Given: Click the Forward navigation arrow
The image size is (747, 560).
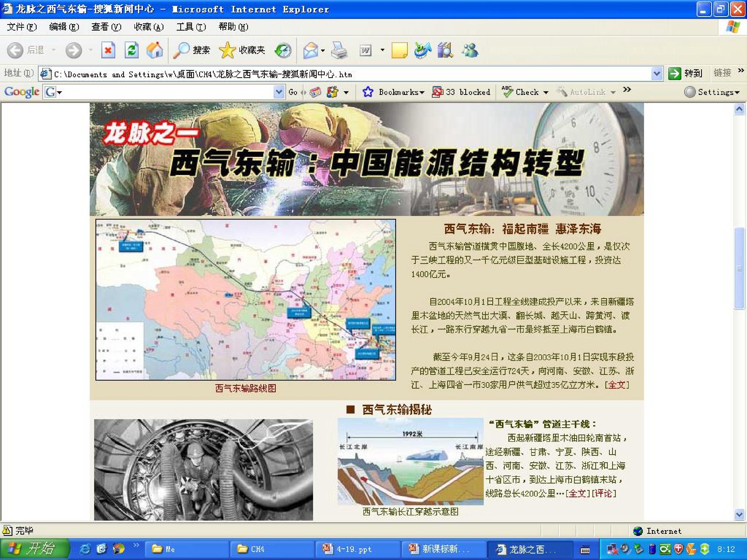Looking at the screenshot, I should (x=73, y=51).
